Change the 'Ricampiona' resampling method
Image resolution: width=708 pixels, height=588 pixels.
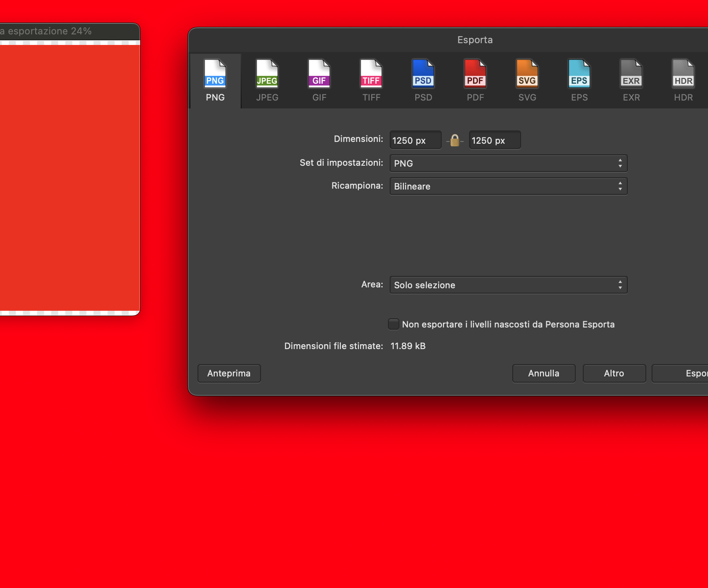508,186
